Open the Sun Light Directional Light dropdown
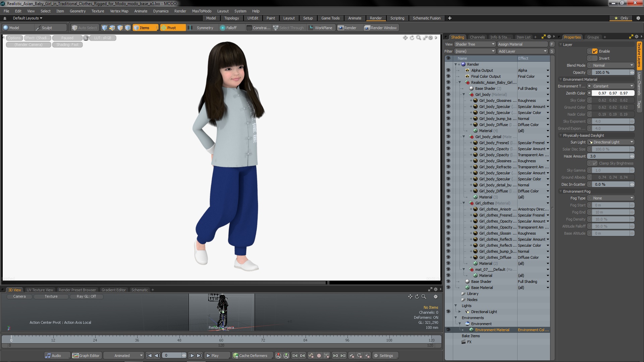The height and width of the screenshot is (362, 644). coord(611,142)
